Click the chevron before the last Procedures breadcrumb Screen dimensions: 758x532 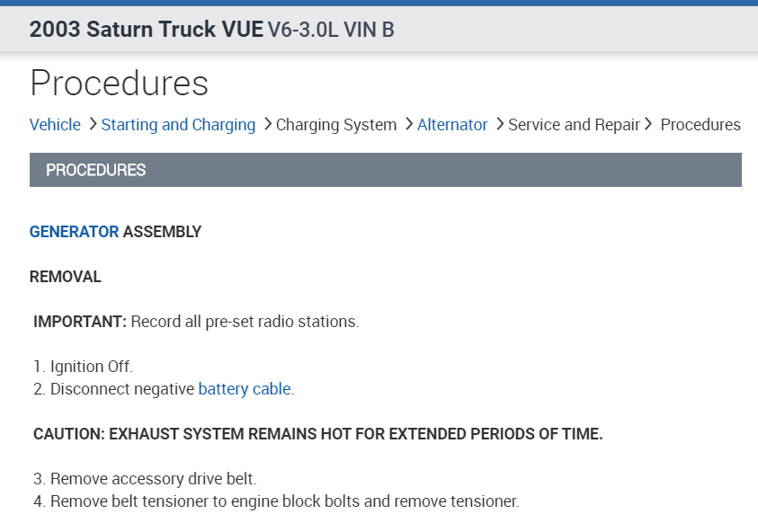coord(648,124)
